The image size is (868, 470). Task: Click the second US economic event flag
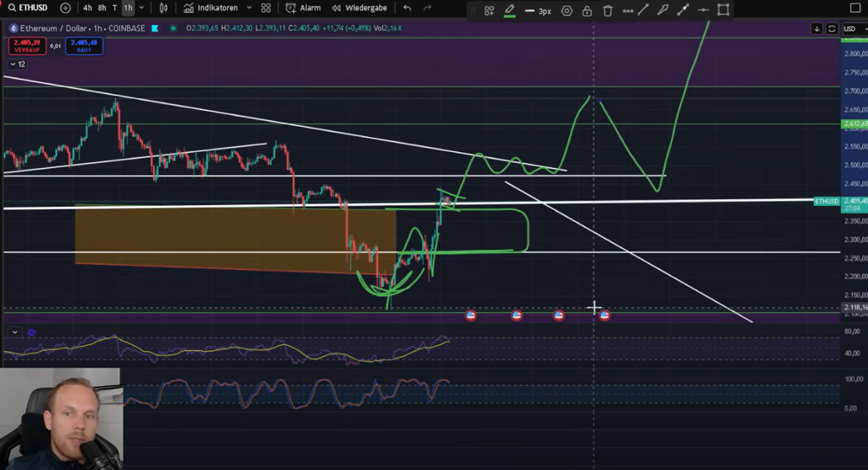pos(516,315)
